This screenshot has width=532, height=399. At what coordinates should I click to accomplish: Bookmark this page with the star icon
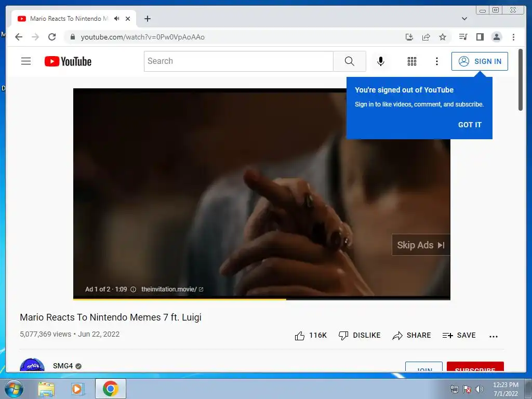click(443, 37)
